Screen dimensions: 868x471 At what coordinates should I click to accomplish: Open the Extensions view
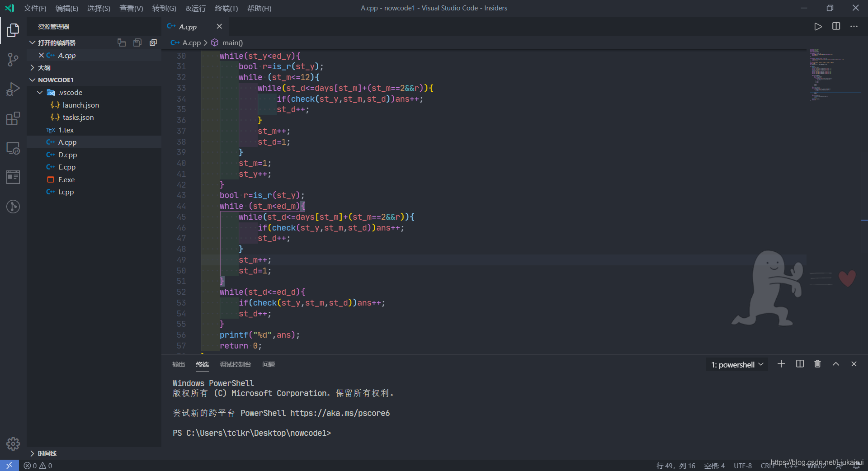(13, 118)
